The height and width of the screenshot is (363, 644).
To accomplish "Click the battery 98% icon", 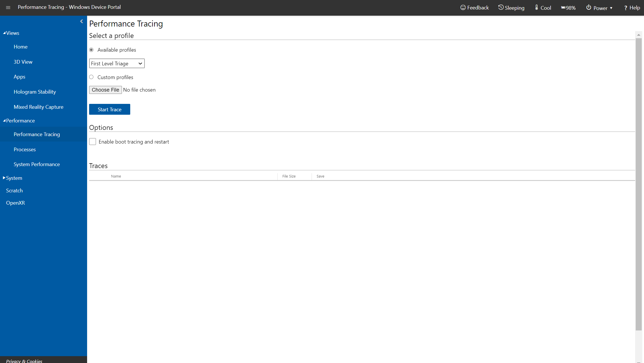I will pos(568,7).
